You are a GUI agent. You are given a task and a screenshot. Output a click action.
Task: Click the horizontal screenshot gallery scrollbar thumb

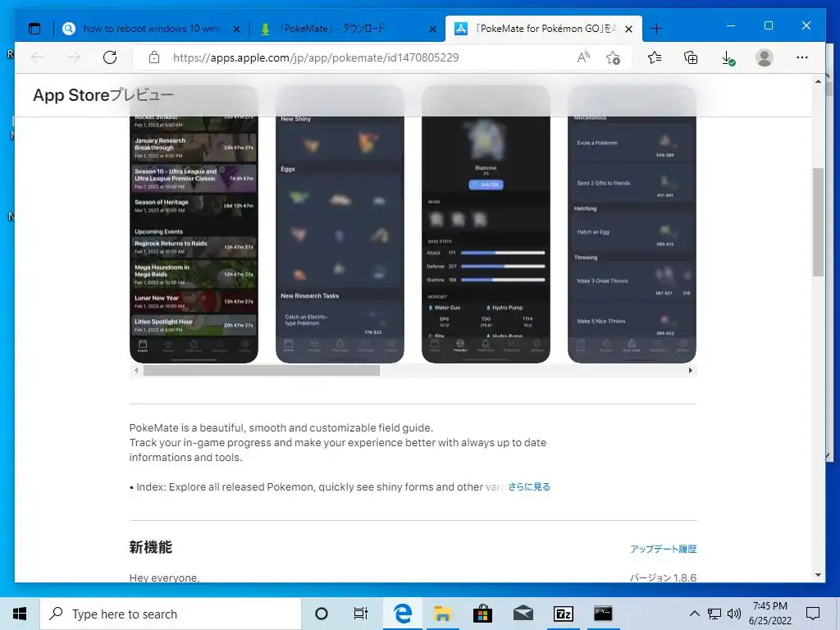(x=262, y=370)
